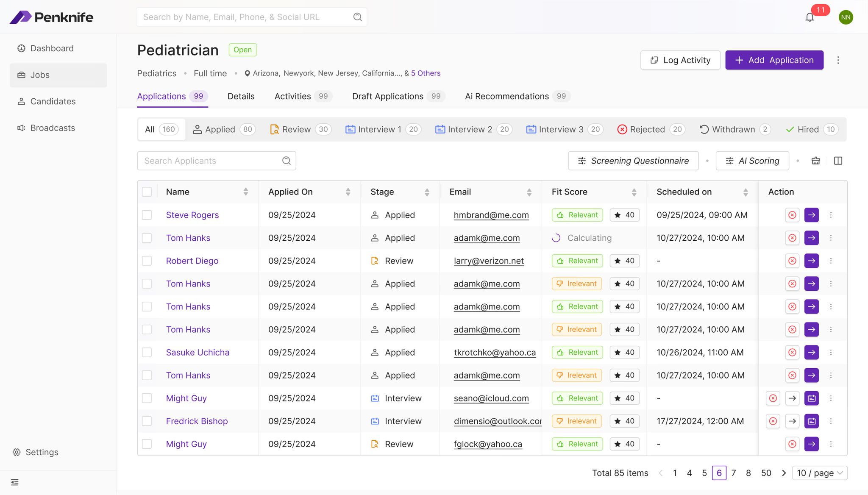Reject Steve Rogers application
Screen dimensions: 868x495
[x=792, y=215]
